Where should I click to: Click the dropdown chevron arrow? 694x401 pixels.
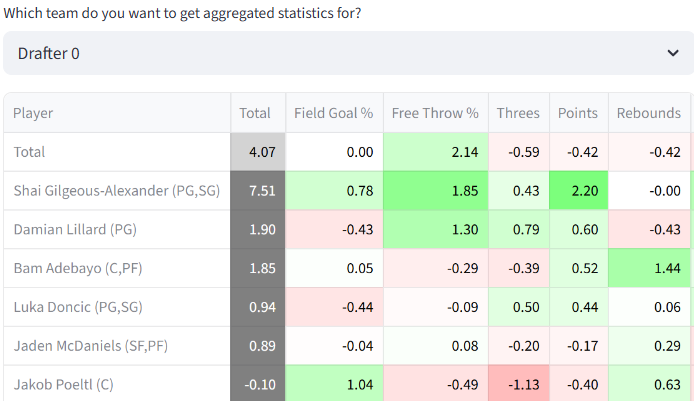click(x=671, y=53)
